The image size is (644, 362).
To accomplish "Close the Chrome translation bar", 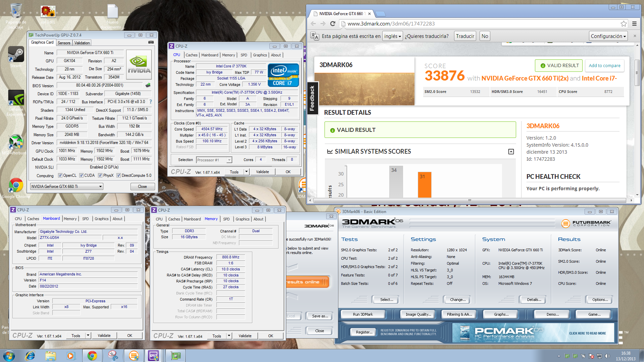I will 635,36.
